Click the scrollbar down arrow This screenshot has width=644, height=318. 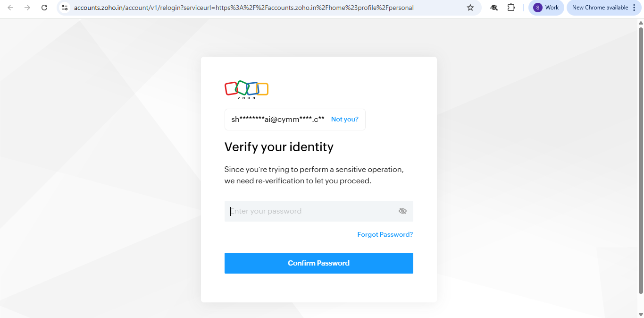641,314
